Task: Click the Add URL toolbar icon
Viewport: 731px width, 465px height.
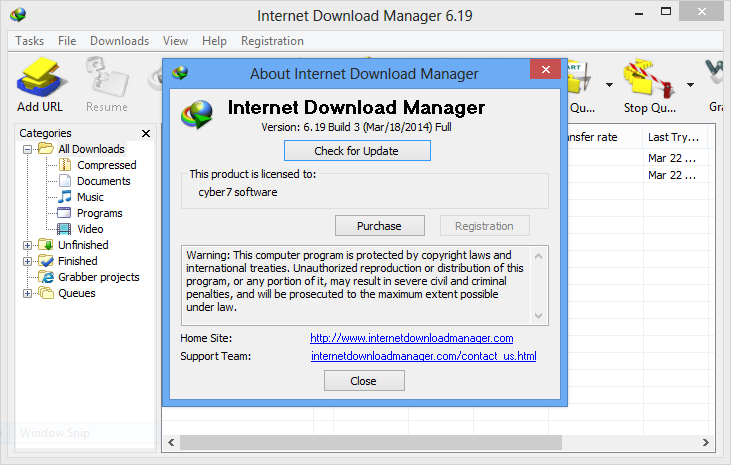Action: click(41, 77)
